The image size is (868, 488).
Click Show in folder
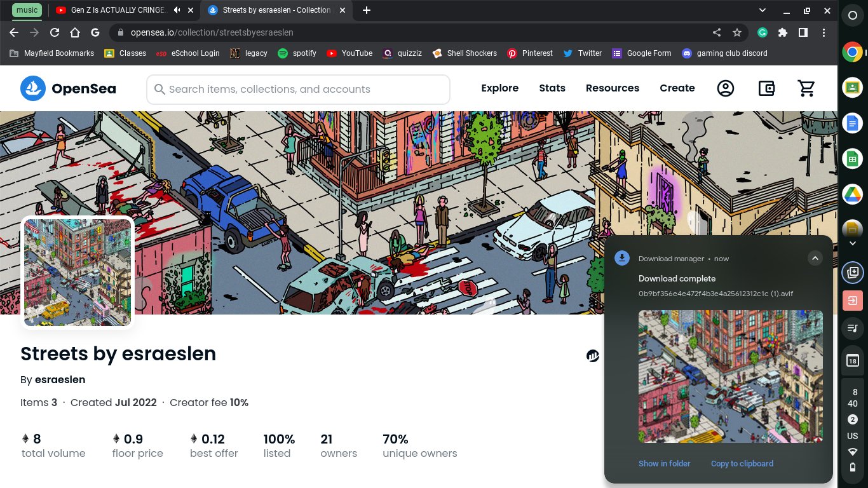coord(664,464)
